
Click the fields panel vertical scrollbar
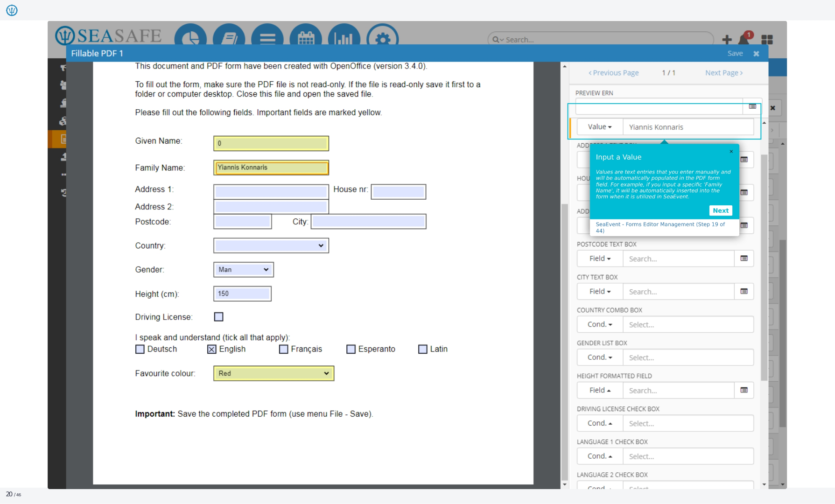coord(764,267)
